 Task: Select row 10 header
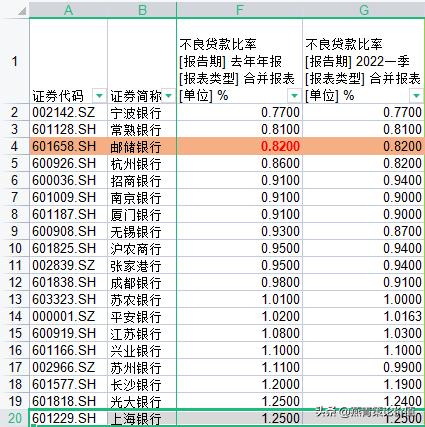coord(14,248)
